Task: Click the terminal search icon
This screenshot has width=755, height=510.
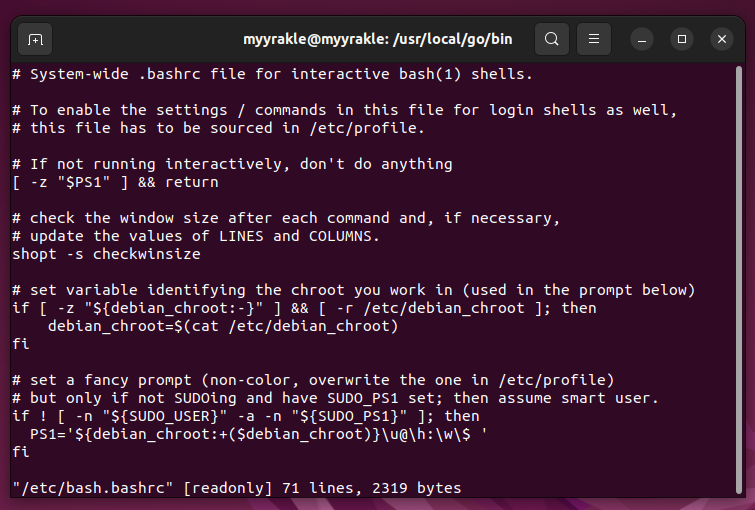Action: (551, 39)
